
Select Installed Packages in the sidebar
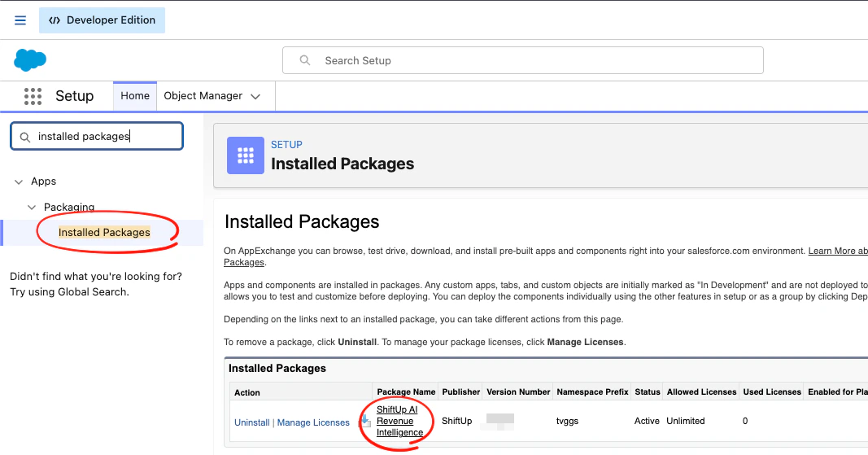pos(104,232)
